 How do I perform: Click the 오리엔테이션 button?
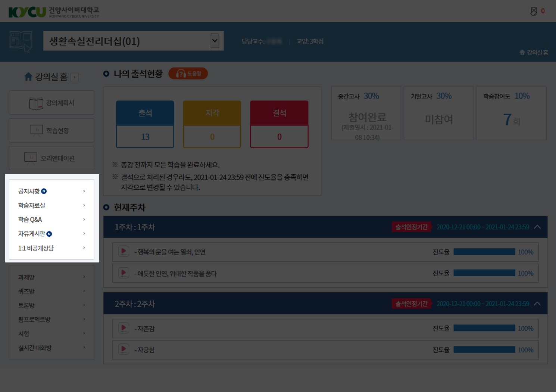[x=51, y=158]
